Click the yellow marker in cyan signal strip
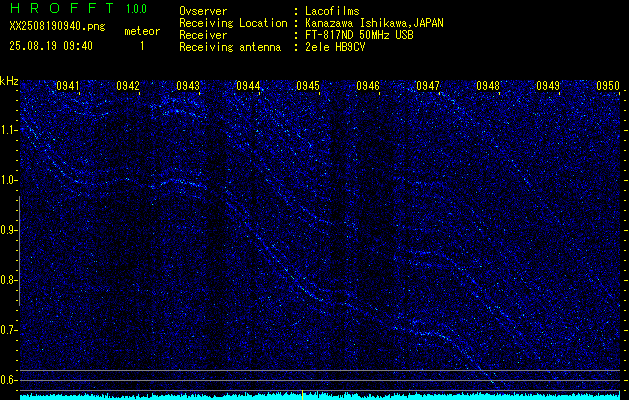Viewport: 629px width, 400px height. [302, 395]
